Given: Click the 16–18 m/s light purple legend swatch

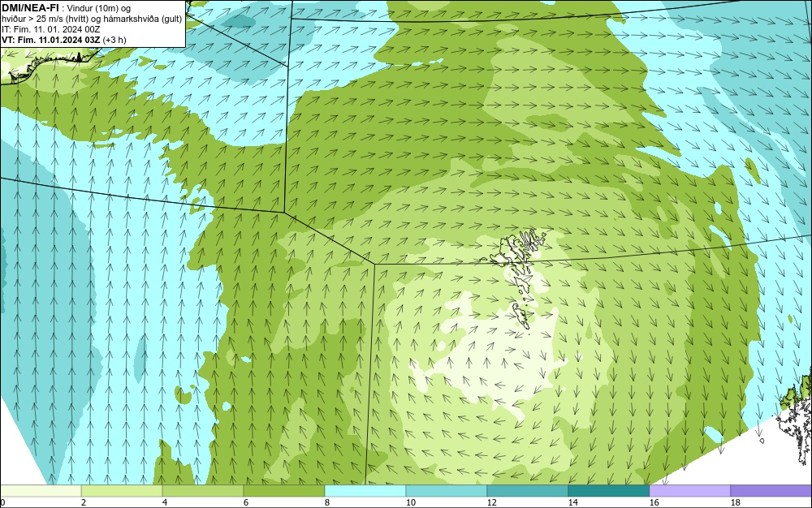Looking at the screenshot, I should click(x=689, y=490).
